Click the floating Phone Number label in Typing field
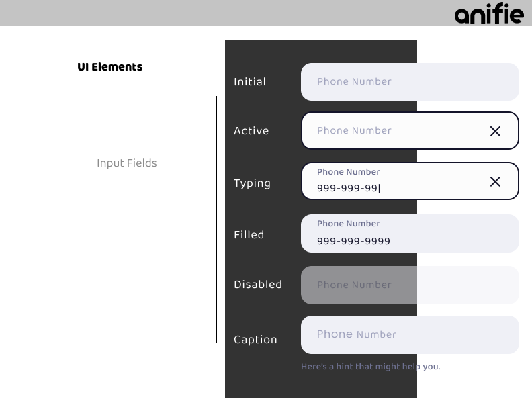This screenshot has width=532, height=411. pos(348,172)
